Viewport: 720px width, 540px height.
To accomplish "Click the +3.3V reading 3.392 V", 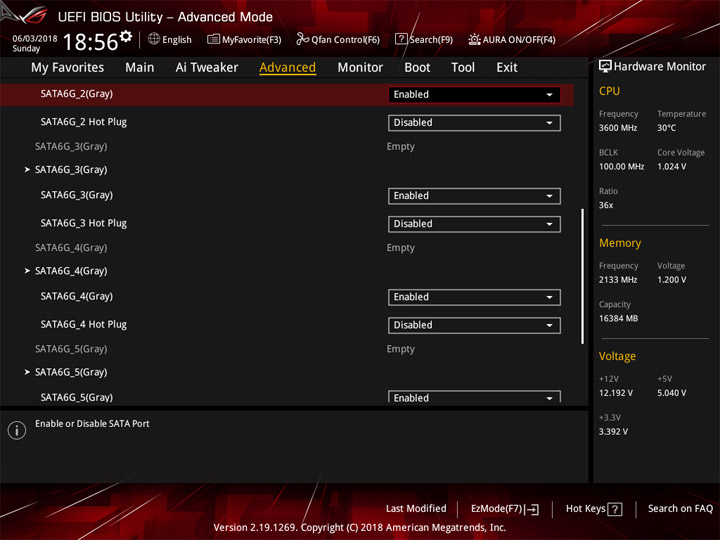I will [613, 432].
